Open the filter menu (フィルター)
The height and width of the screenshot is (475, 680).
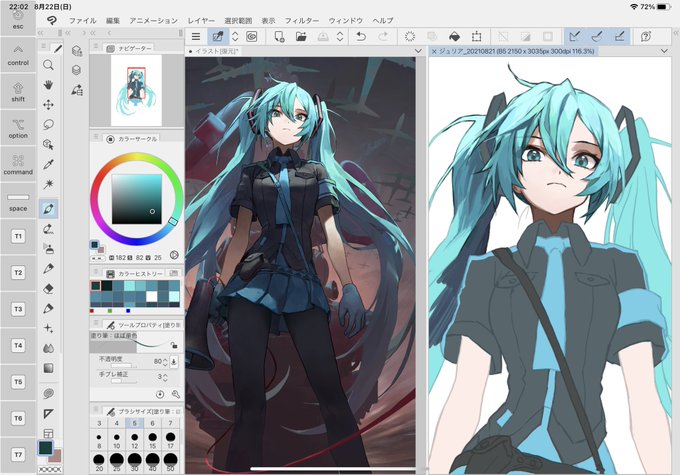point(302,20)
